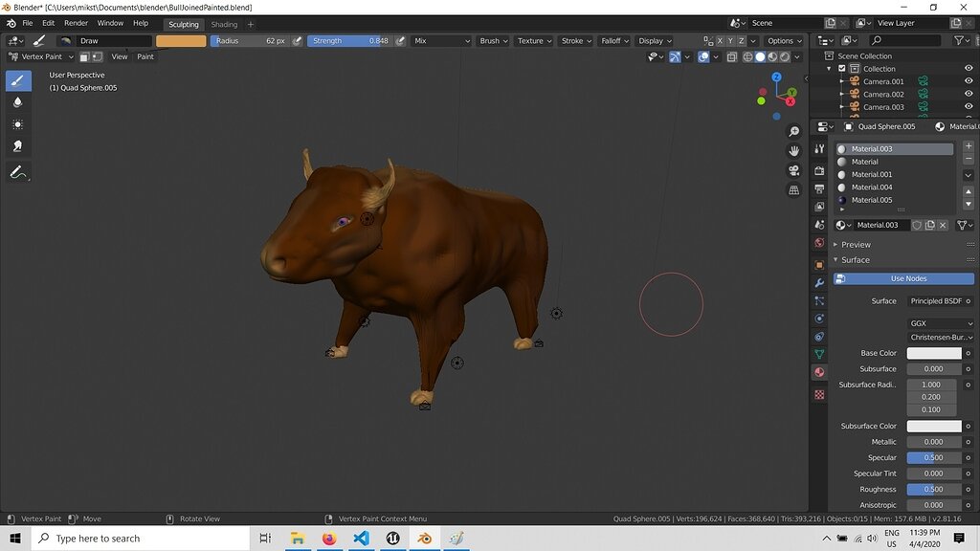This screenshot has height=551, width=980.
Task: Activate the Smear tool in the sidebar
Action: 17,145
